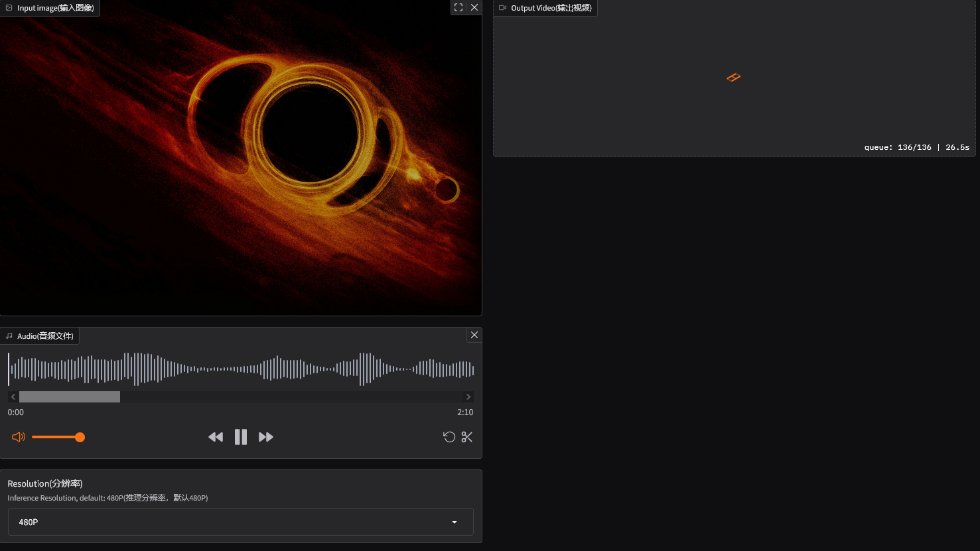Fast-forward the audio playback

(x=266, y=437)
